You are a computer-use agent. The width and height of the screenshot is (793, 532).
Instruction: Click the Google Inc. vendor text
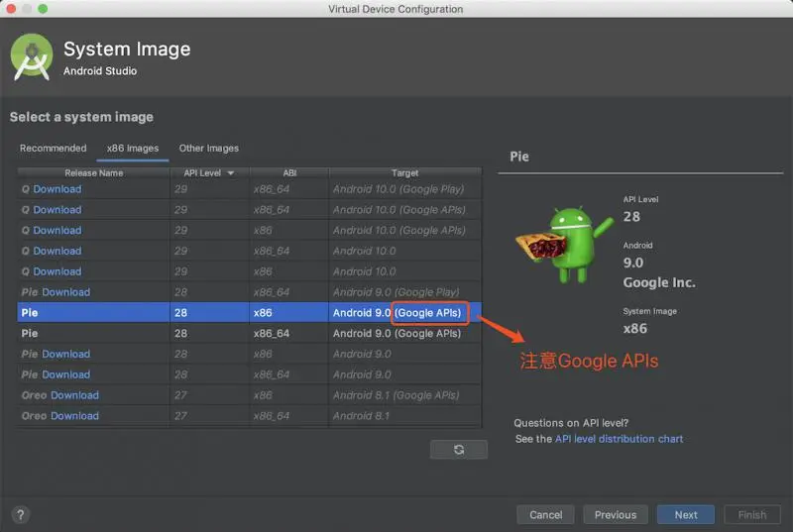point(659,282)
